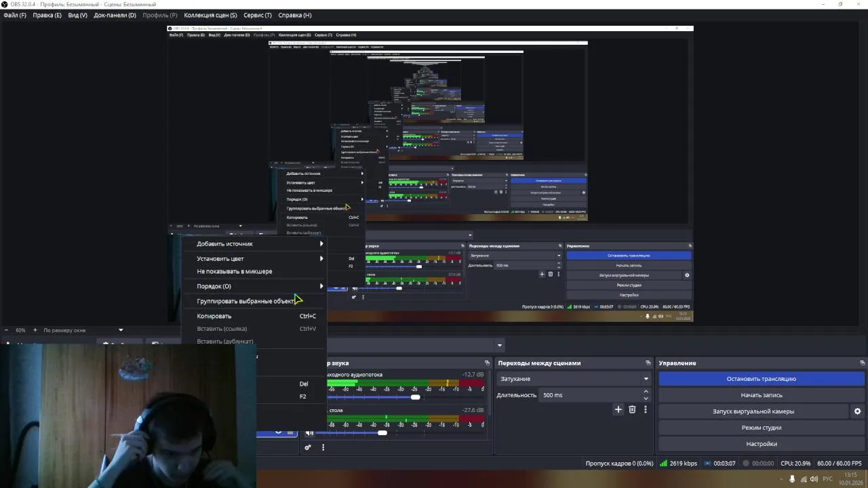
Task: Toggle Режим студии
Action: (x=762, y=428)
